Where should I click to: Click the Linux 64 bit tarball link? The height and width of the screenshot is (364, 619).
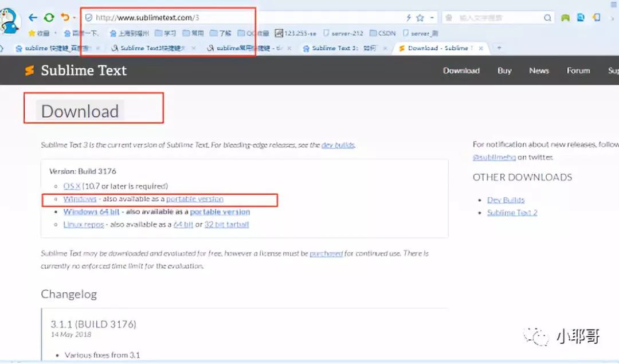(183, 224)
